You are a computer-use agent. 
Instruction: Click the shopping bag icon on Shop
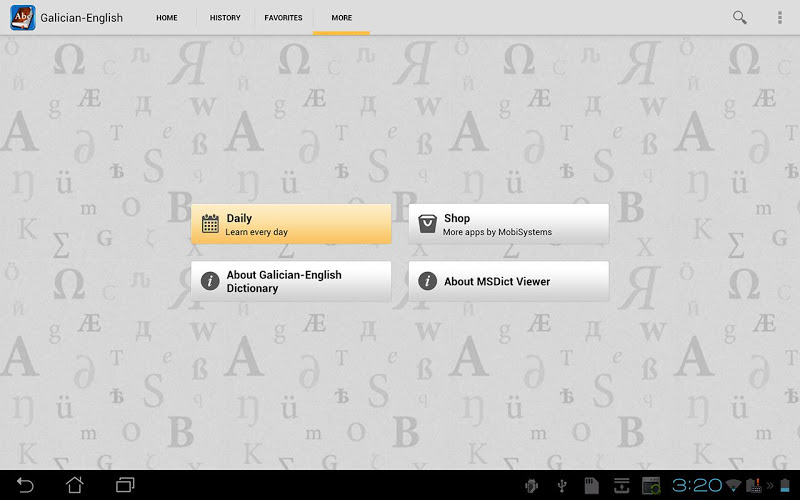[x=428, y=224]
